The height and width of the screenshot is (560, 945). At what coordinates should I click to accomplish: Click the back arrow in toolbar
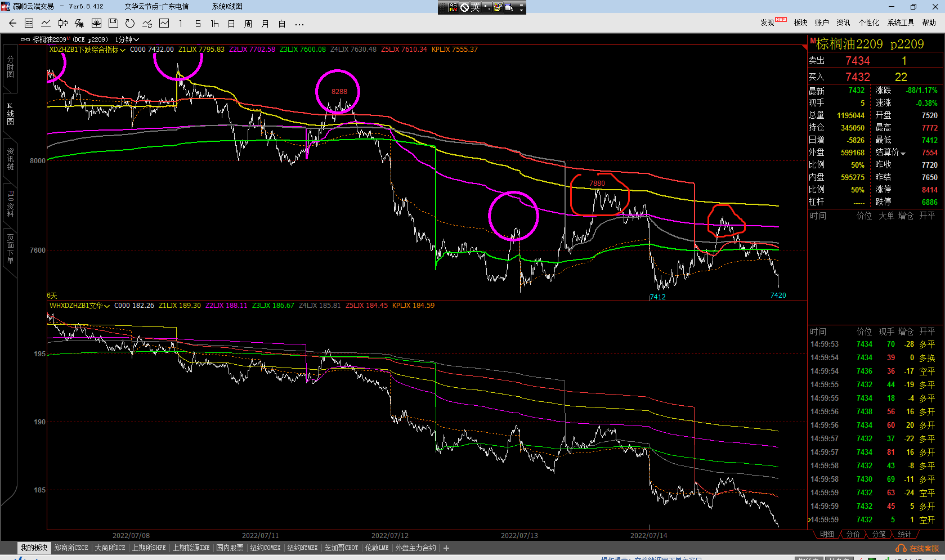[12, 24]
